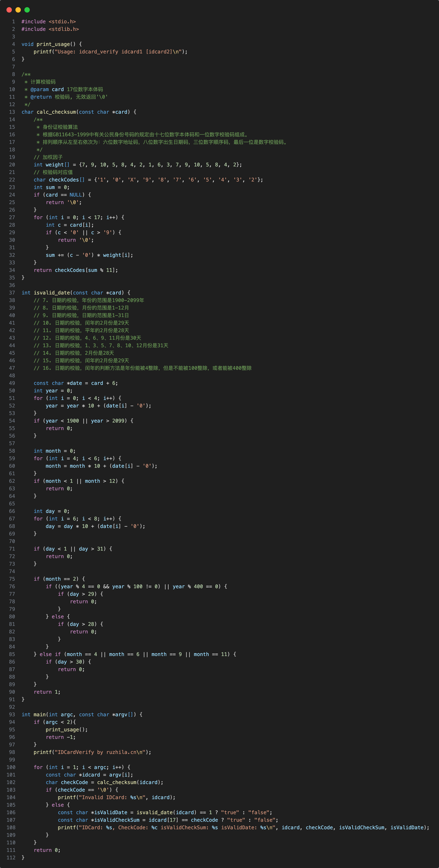Click '#include <stdio.h>' on line 1
Screen dimensions: 439x868
click(x=49, y=22)
